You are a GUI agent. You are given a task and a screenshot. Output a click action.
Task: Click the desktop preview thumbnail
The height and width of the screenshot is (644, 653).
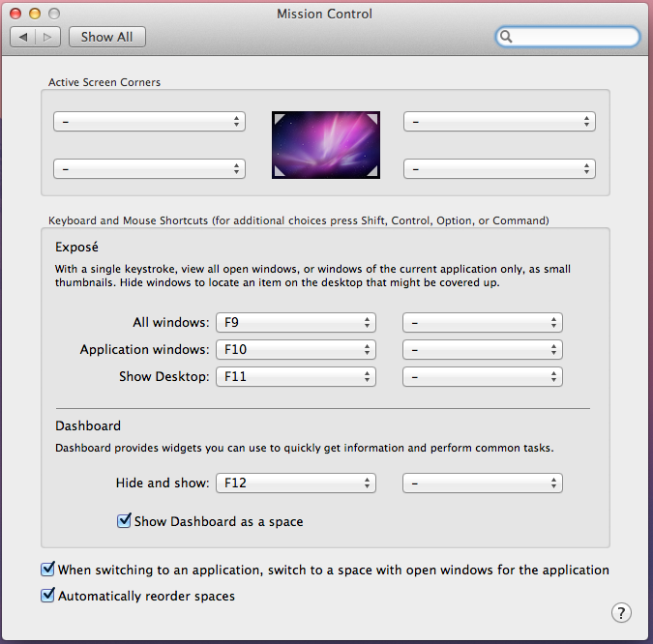pos(326,145)
